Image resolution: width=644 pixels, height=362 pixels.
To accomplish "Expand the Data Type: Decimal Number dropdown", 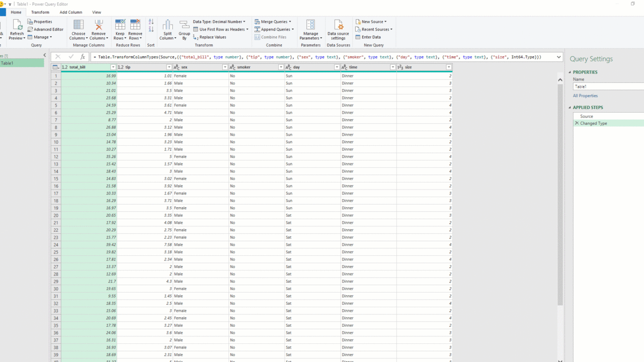I will click(x=219, y=22).
